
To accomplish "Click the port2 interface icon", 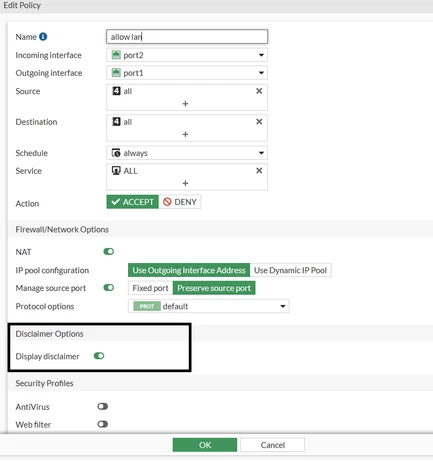I will point(116,55).
